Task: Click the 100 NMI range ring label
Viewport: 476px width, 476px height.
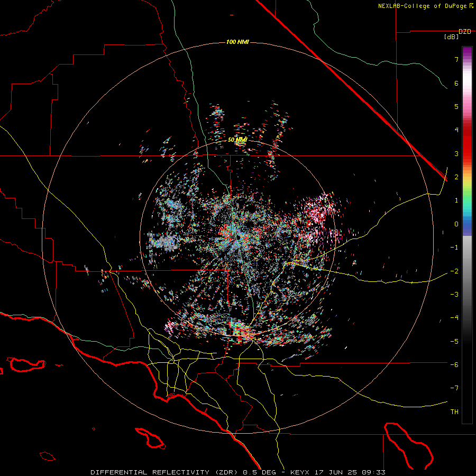Action: [237, 42]
